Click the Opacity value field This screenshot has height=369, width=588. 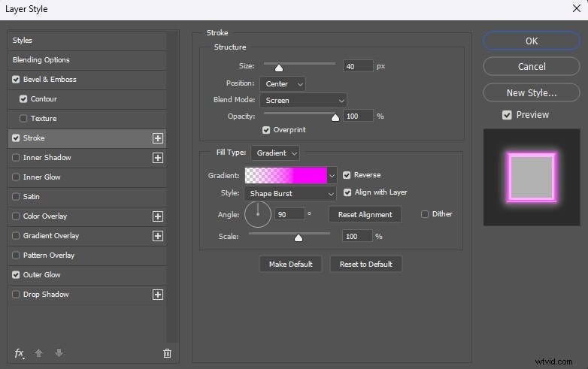point(358,116)
